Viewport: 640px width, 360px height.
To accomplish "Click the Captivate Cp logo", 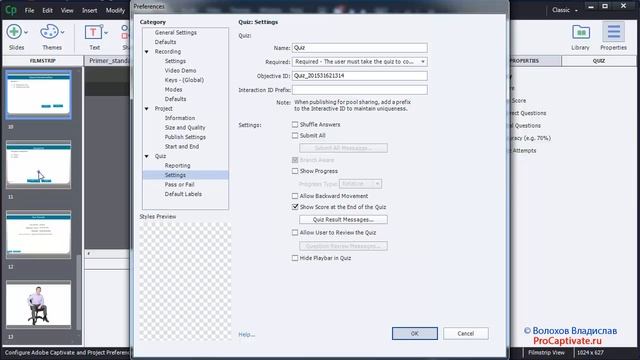I will tap(10, 10).
